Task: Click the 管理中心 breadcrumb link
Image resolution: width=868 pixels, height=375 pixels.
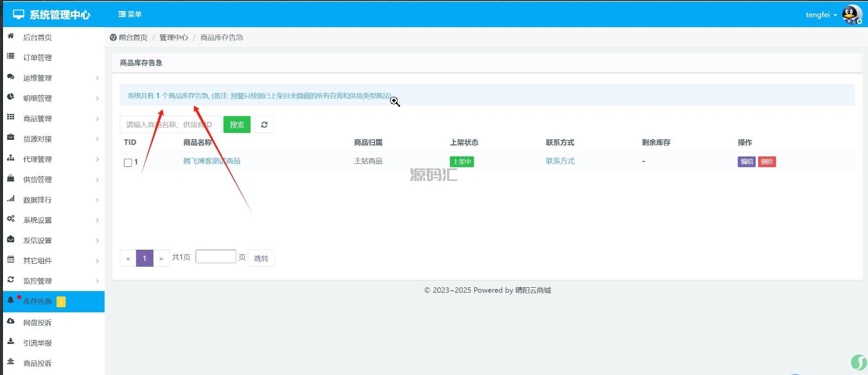Action: click(x=174, y=38)
